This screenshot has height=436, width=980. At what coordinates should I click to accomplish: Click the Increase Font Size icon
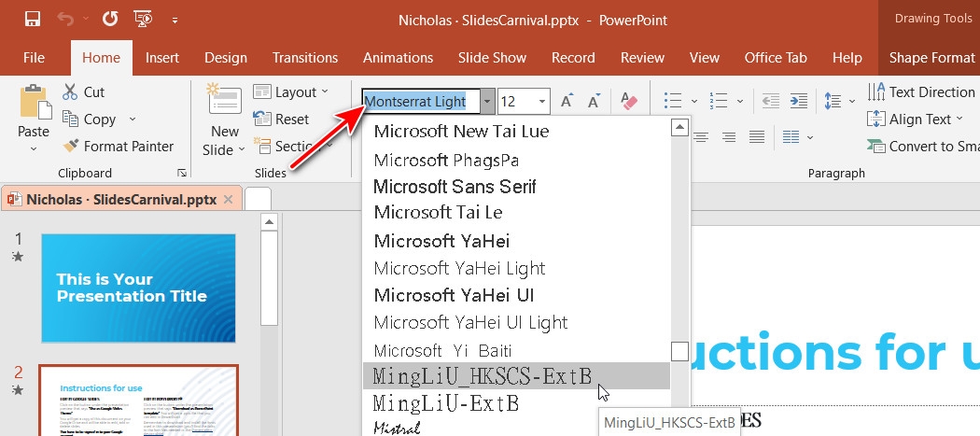coord(567,101)
